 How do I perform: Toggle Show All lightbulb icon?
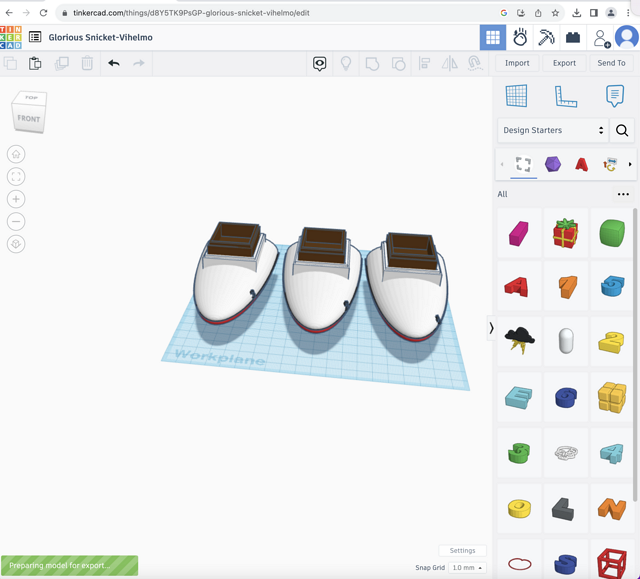click(346, 63)
